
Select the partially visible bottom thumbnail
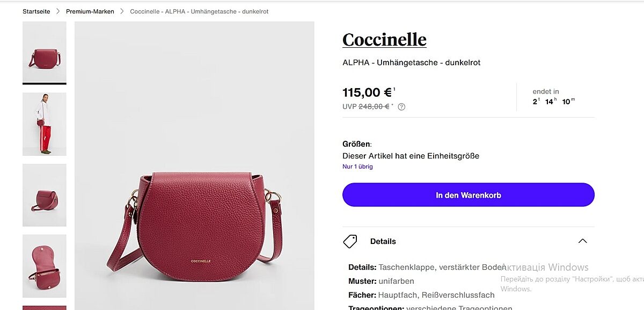(x=45, y=307)
